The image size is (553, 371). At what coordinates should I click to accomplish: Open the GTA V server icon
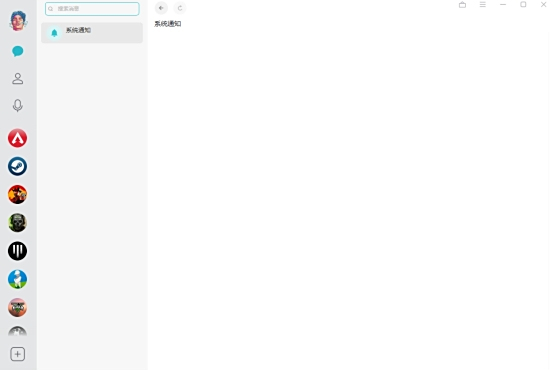pos(17,307)
